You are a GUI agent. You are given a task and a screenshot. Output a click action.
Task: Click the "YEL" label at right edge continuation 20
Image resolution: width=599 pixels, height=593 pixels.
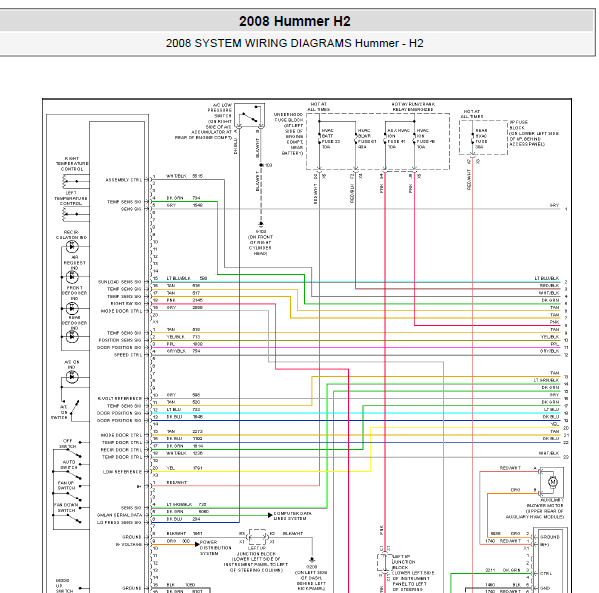[555, 424]
